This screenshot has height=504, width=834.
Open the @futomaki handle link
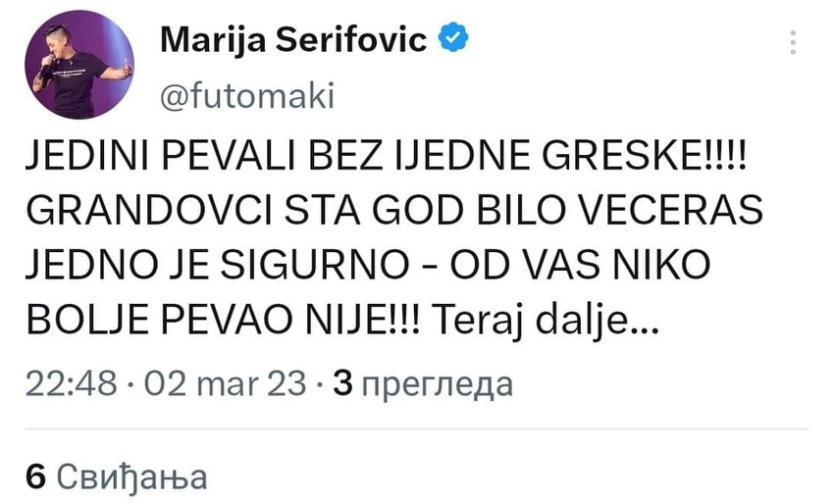point(246,96)
